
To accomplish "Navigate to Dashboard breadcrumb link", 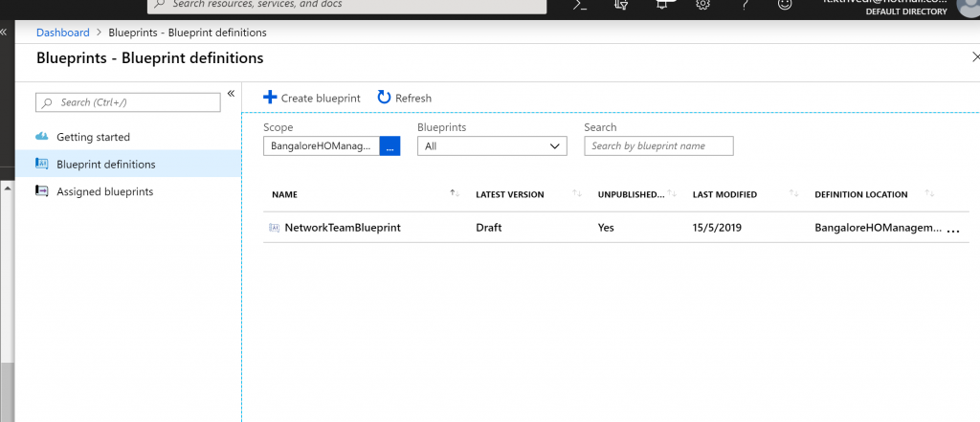I will pos(62,33).
